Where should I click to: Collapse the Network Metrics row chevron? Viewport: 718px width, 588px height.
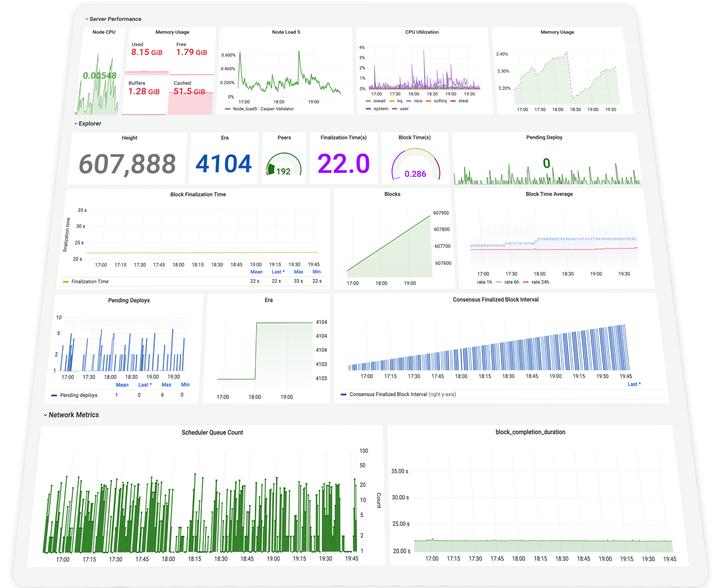click(45, 415)
